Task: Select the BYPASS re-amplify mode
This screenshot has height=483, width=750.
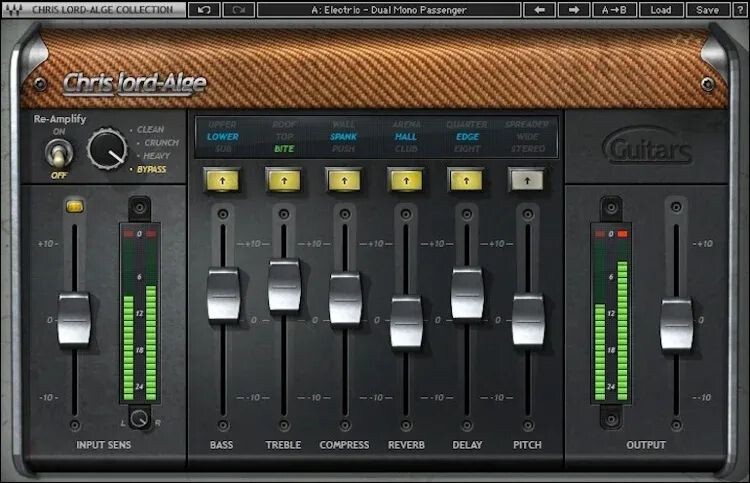Action: (x=151, y=169)
